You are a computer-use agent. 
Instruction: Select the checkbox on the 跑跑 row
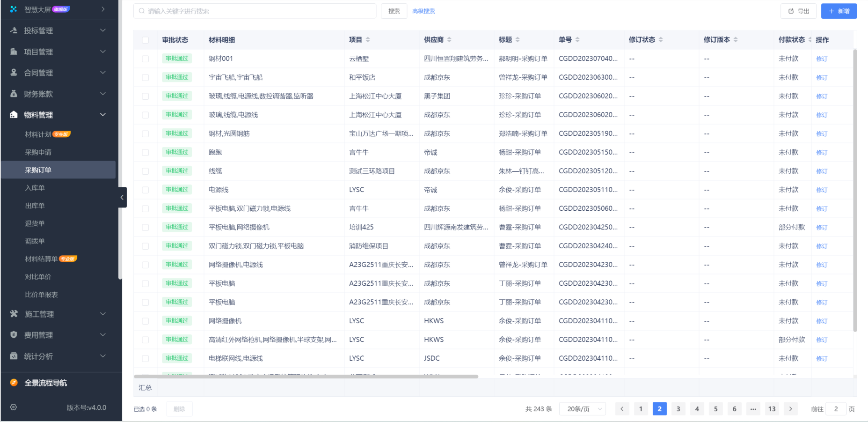coord(145,152)
